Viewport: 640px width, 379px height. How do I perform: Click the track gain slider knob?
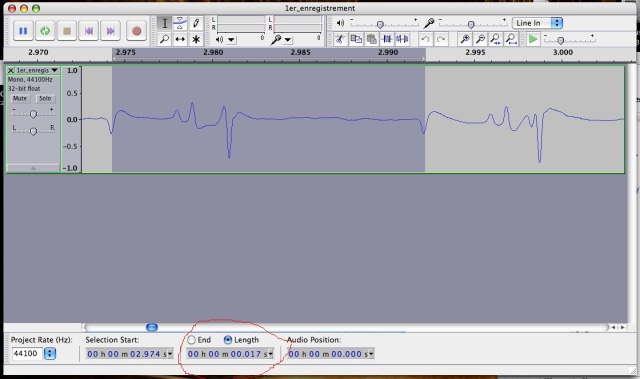point(33,114)
